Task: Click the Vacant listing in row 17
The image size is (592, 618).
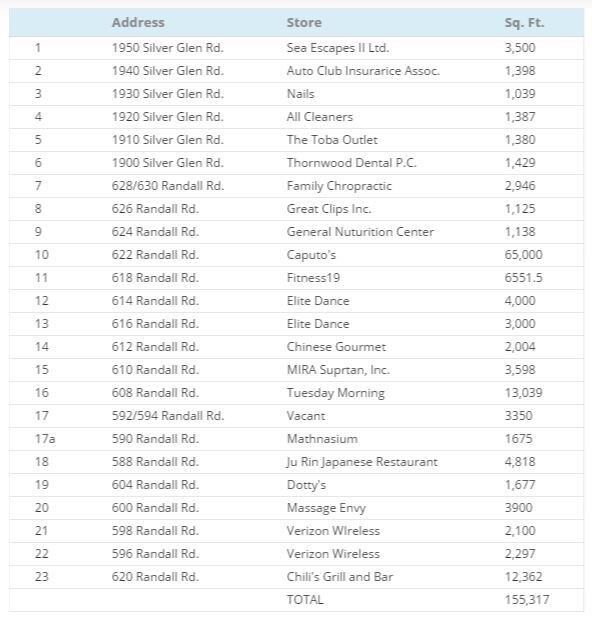Action: click(306, 416)
